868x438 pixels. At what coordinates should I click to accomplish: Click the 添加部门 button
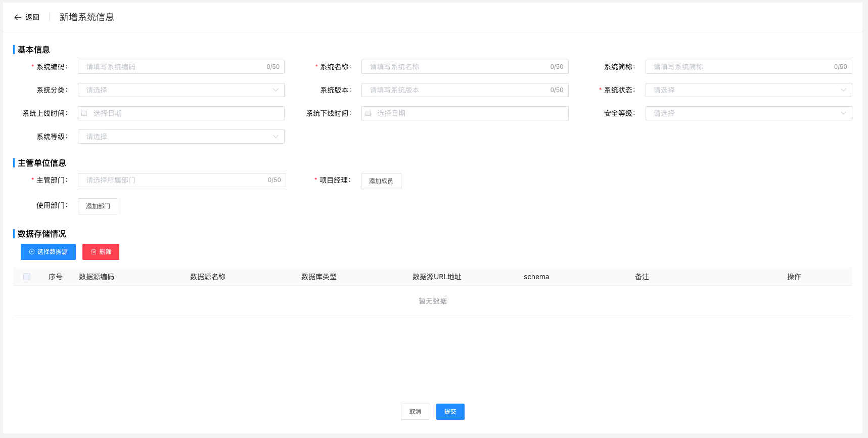coord(98,206)
